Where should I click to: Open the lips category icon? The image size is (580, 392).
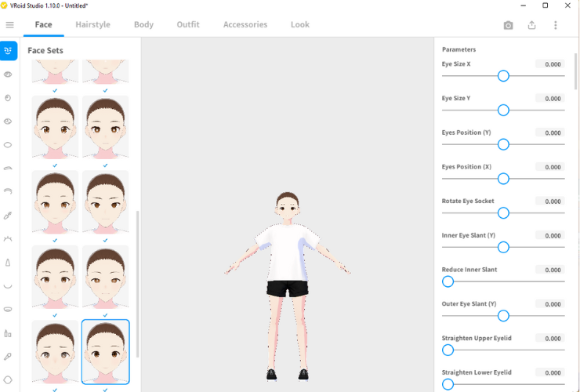tap(8, 310)
